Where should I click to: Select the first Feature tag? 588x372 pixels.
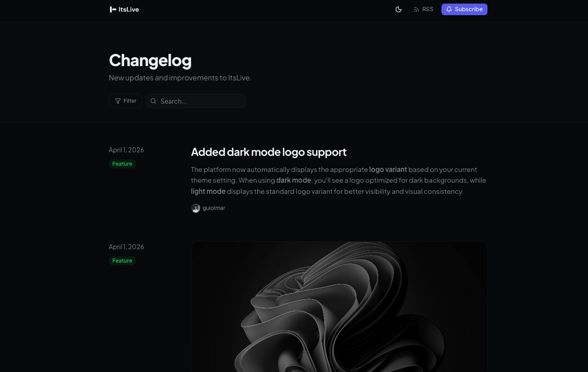(x=122, y=163)
